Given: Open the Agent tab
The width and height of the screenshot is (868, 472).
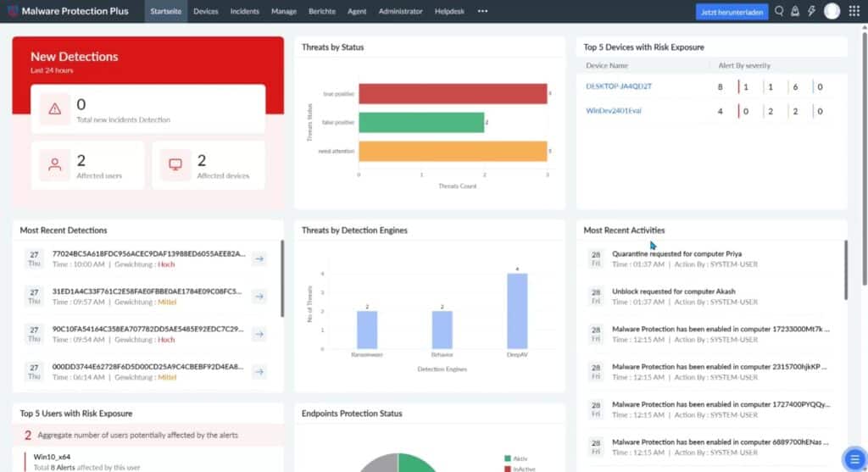Looking at the screenshot, I should click(357, 11).
